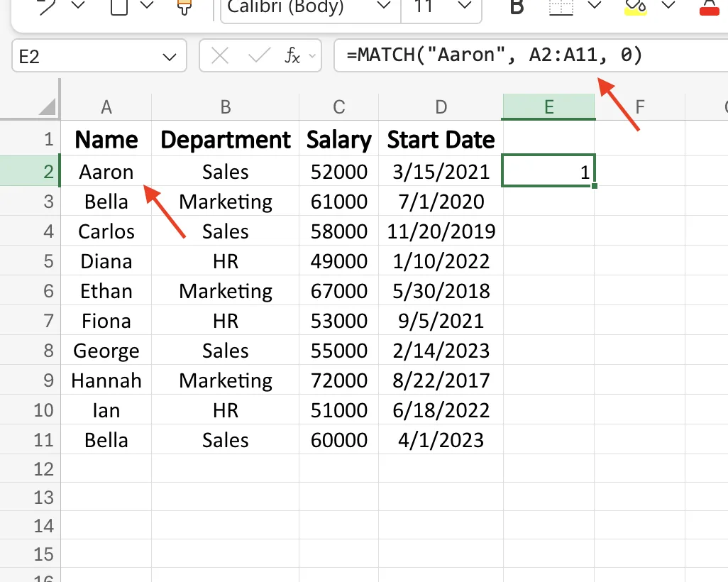728x582 pixels.
Task: Expand the Borders options dropdown arrow
Action: 595,6
